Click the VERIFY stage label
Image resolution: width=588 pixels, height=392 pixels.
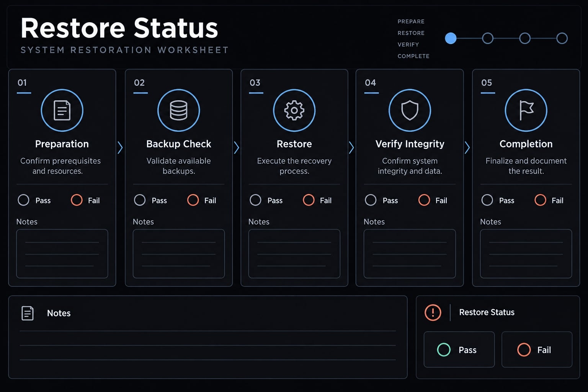coord(408,44)
